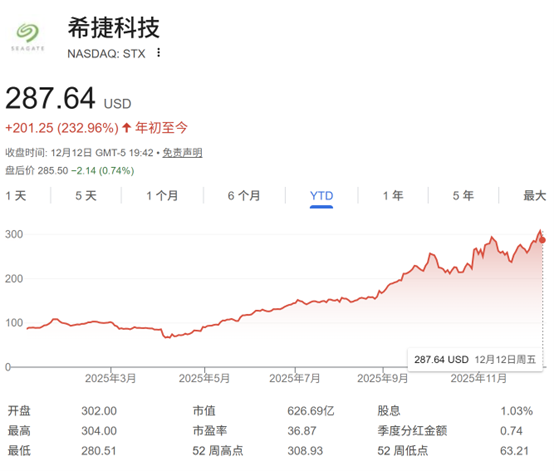Open the 免责声明 disclaimer link

tap(182, 153)
